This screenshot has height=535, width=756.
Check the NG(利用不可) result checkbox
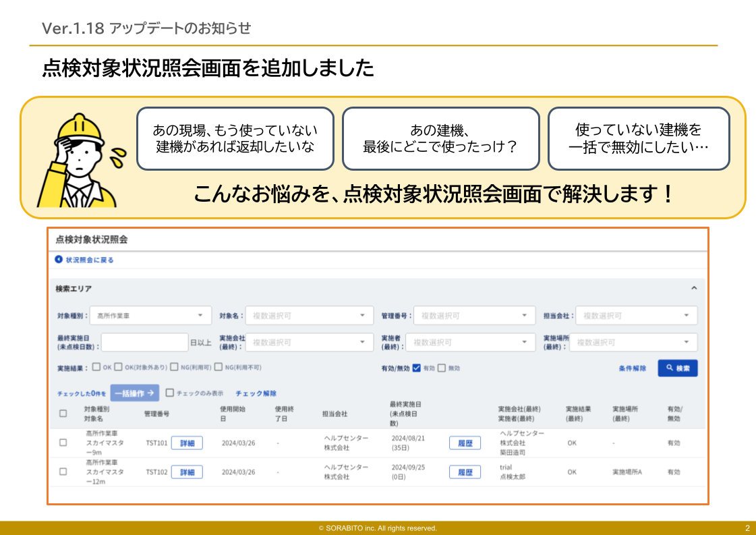219,368
